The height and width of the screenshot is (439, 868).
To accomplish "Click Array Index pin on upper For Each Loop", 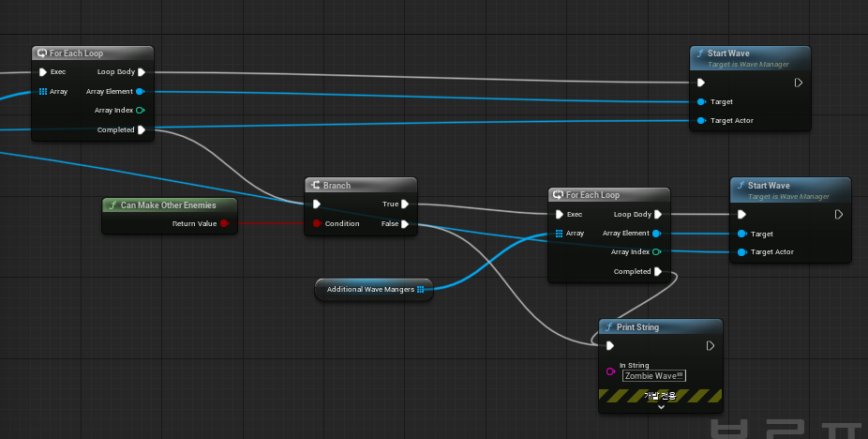I will (140, 111).
